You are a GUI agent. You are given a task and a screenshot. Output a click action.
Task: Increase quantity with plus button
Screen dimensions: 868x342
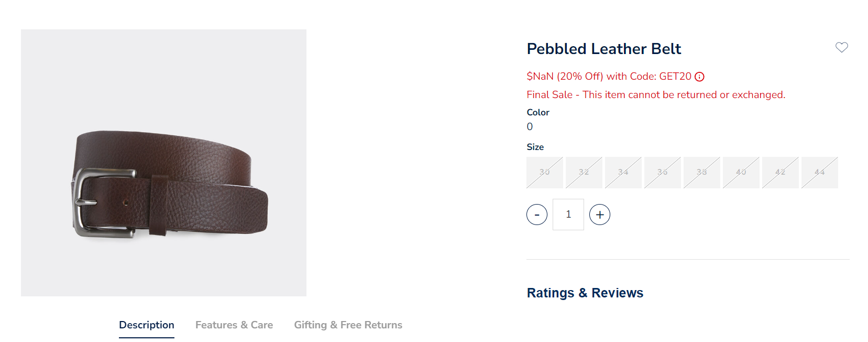click(600, 215)
